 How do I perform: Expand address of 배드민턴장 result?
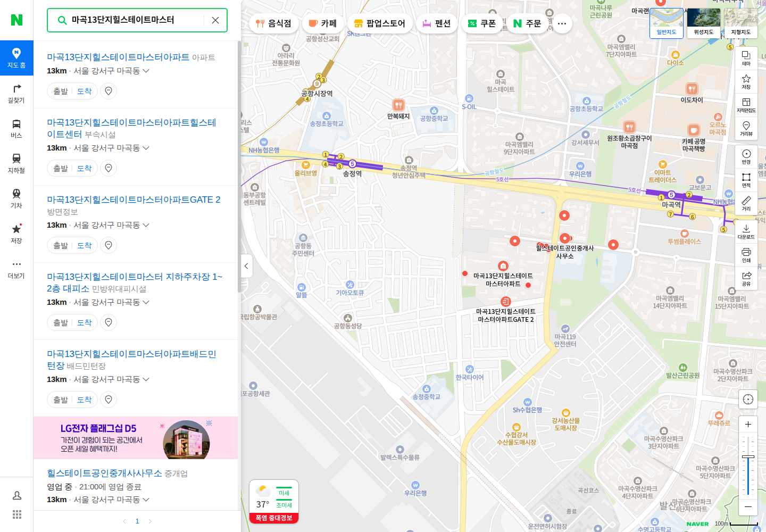[x=146, y=379]
